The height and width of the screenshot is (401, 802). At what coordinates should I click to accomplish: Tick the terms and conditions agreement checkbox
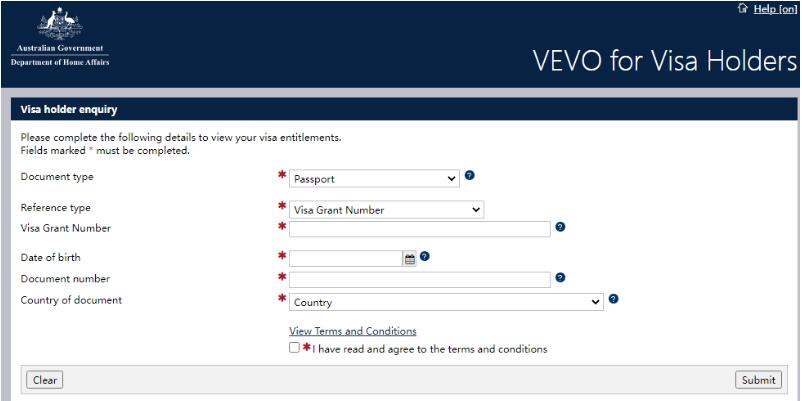click(294, 348)
